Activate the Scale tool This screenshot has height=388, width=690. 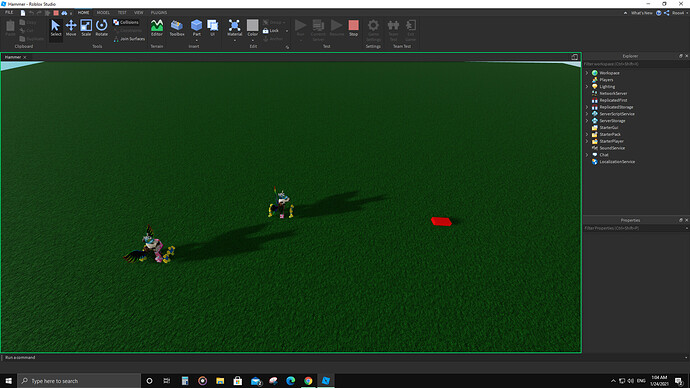86,28
